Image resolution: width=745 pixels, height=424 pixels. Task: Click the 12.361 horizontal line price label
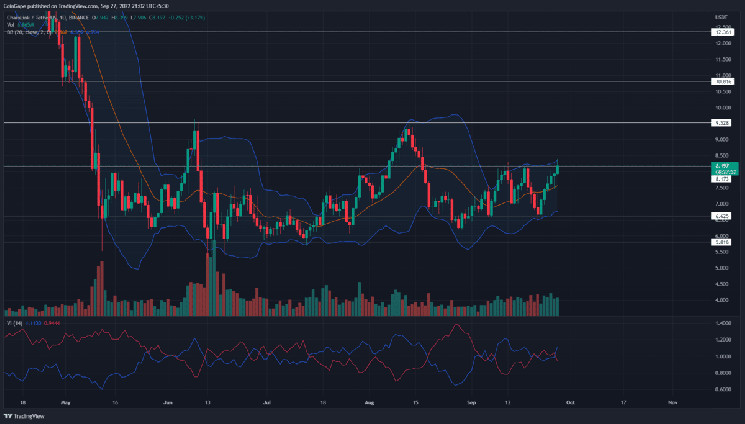723,32
